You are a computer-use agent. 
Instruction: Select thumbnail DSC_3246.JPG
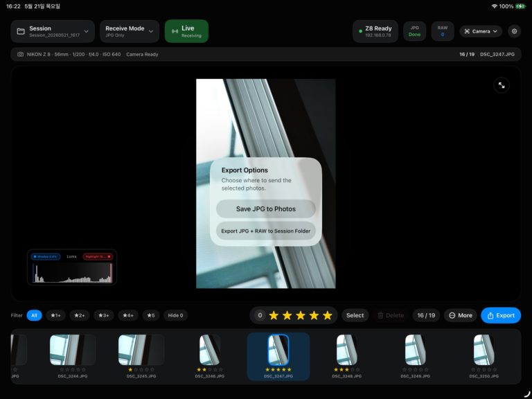point(210,350)
